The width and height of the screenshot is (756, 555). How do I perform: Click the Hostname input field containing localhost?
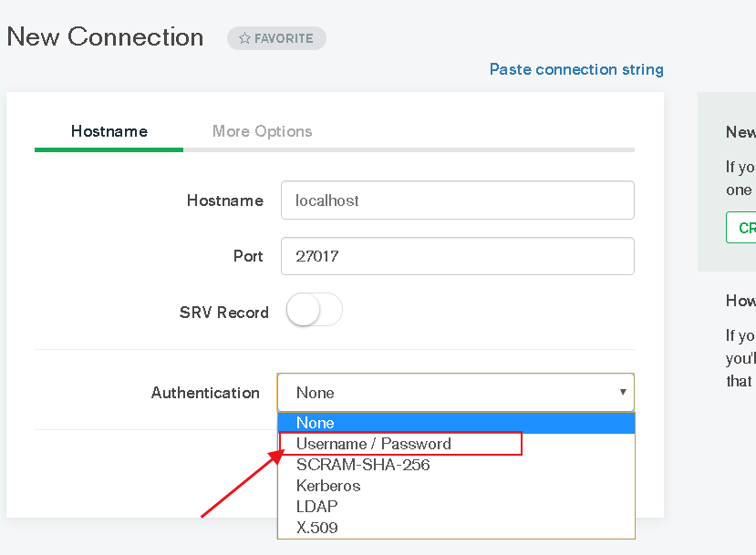457,200
